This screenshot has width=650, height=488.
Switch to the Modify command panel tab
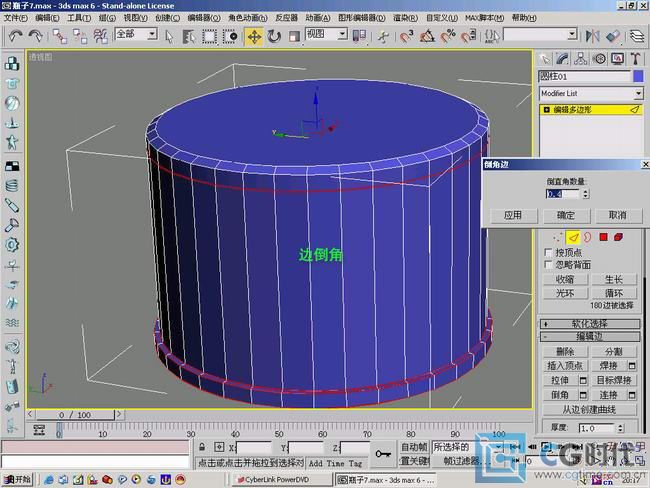563,59
